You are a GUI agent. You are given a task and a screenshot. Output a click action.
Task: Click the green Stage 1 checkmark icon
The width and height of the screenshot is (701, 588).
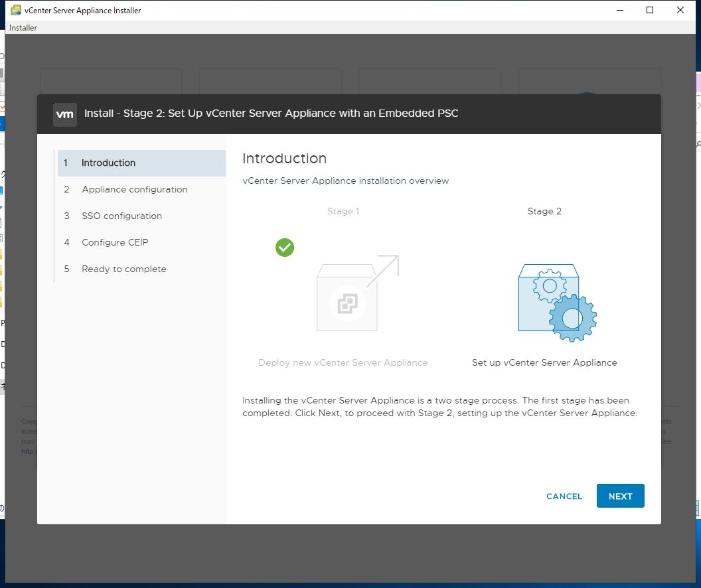(285, 248)
